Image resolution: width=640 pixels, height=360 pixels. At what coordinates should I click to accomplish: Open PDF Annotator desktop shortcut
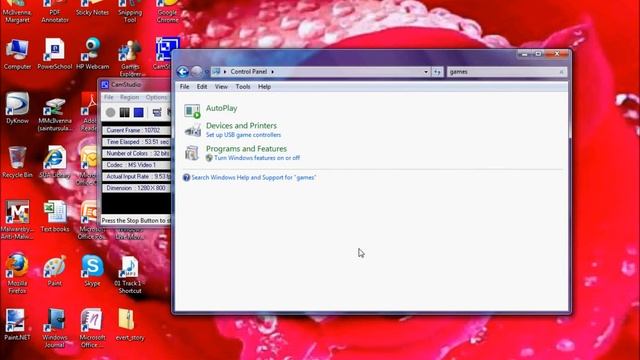tap(55, 12)
